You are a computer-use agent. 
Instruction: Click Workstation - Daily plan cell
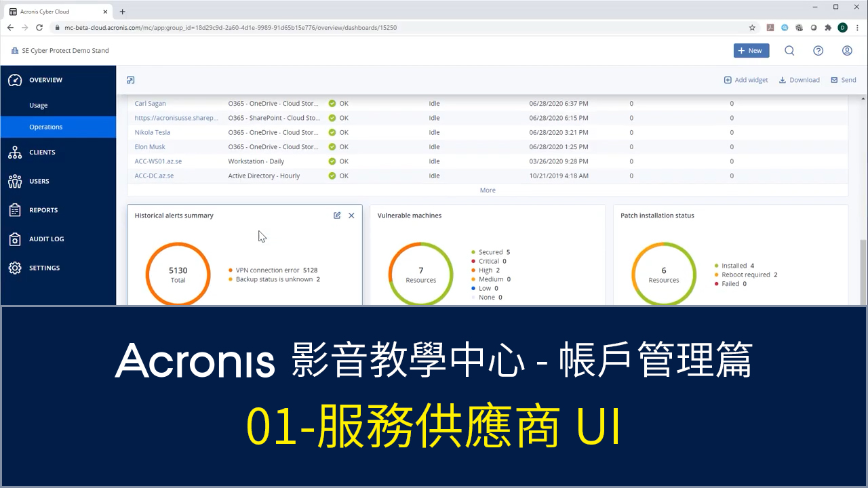pos(256,161)
